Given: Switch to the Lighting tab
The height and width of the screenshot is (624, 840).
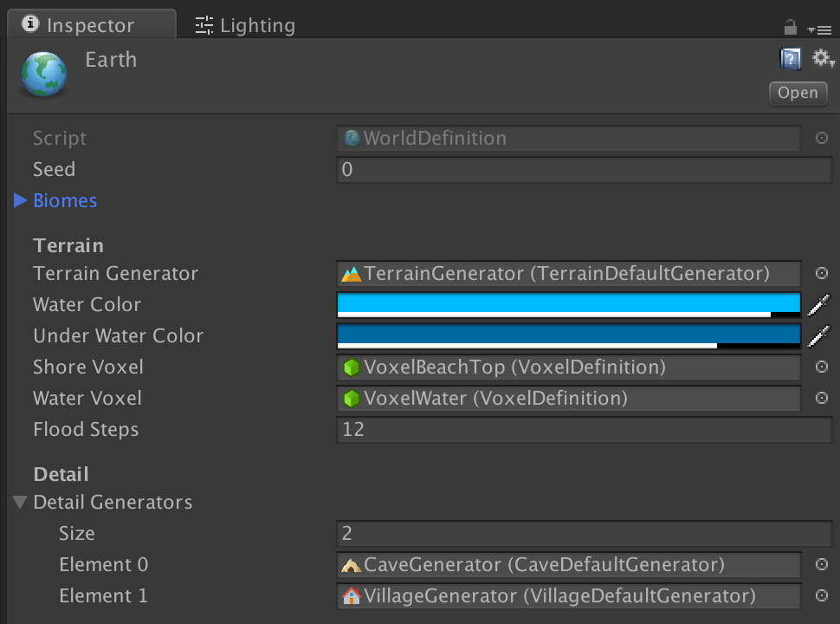Looking at the screenshot, I should tap(245, 25).
